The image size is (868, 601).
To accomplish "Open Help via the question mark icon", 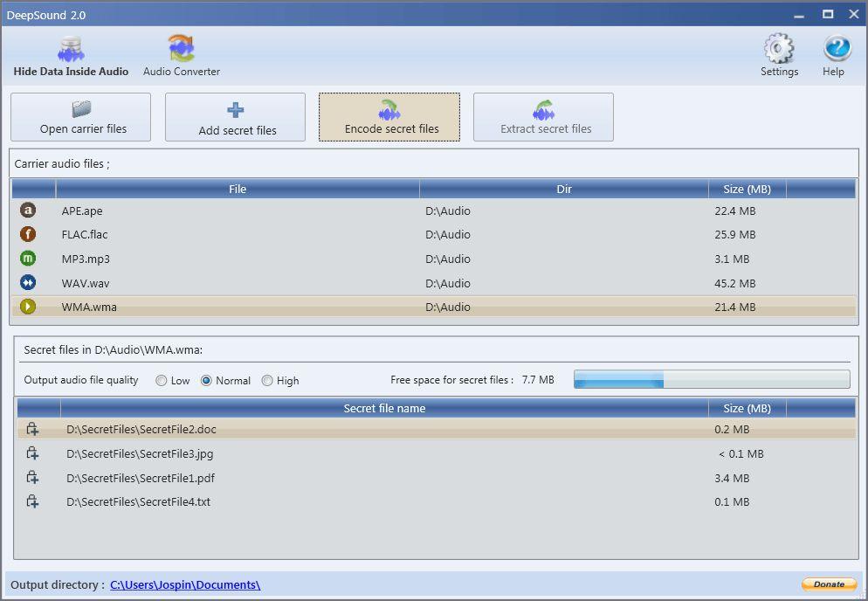I will click(836, 56).
